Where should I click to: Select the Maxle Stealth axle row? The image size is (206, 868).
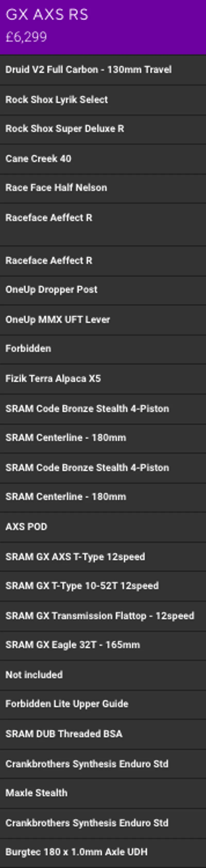(x=36, y=793)
